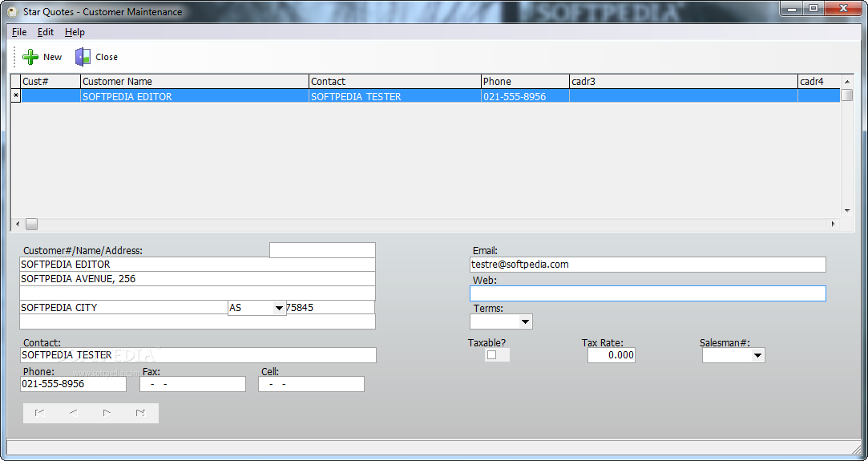
Task: Select grid cell SOFTPEDIA EDITOR
Action: pos(194,96)
